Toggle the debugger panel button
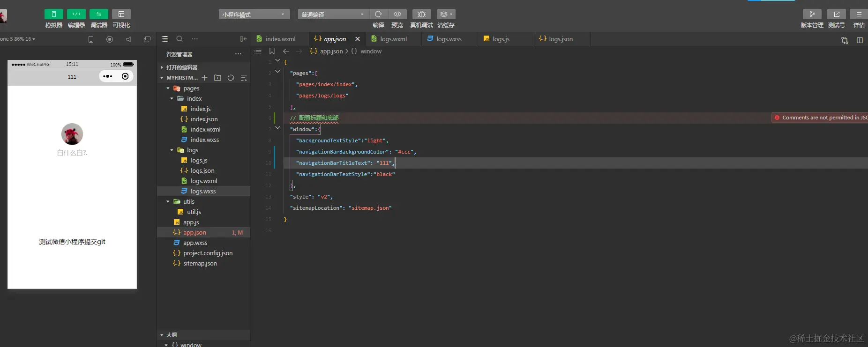 [98, 14]
